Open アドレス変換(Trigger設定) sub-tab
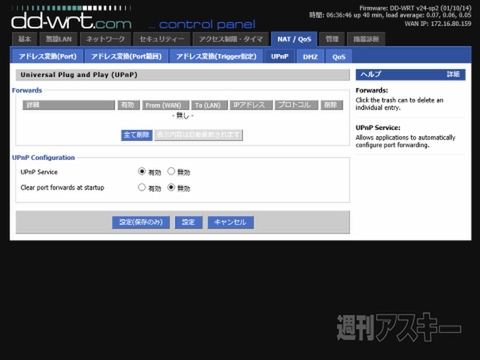The image size is (480, 360). point(216,56)
